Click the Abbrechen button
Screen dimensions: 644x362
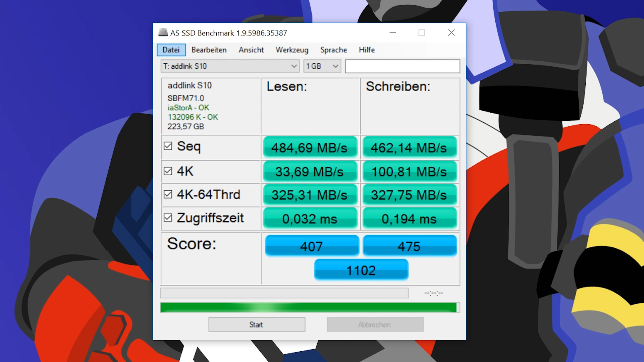(375, 324)
